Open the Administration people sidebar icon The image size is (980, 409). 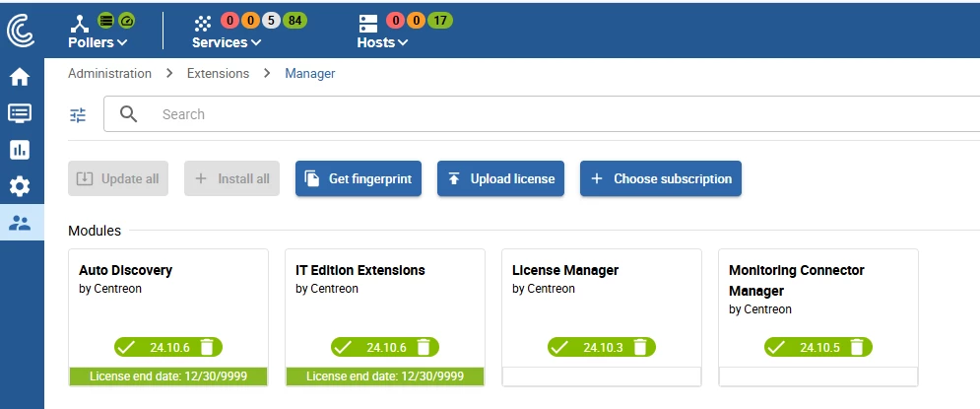[20, 223]
